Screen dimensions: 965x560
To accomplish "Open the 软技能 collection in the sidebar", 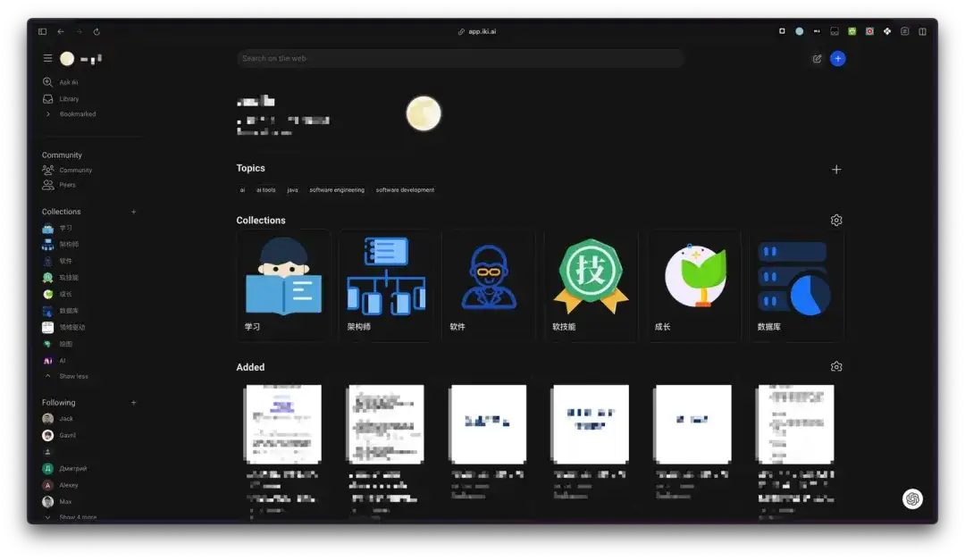I will (x=61, y=278).
